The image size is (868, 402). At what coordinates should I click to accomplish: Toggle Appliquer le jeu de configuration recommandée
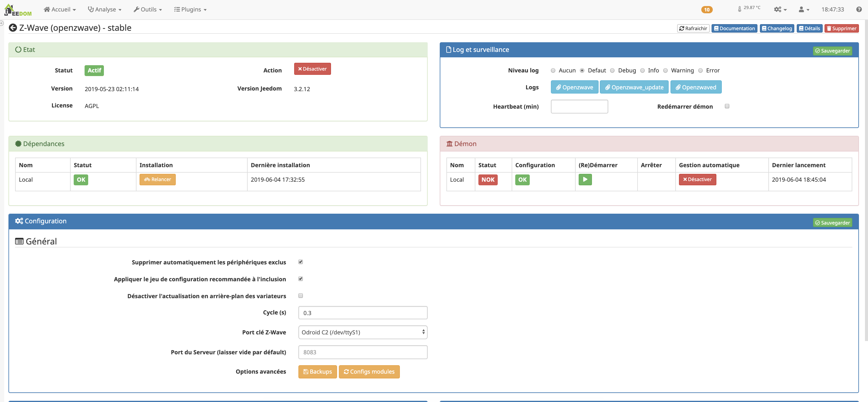click(x=301, y=279)
